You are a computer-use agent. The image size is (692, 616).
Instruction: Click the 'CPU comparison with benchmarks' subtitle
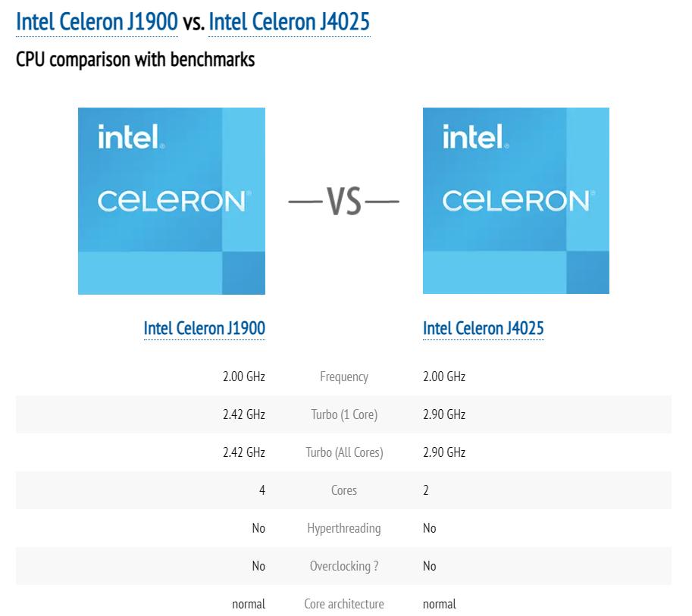pos(135,60)
